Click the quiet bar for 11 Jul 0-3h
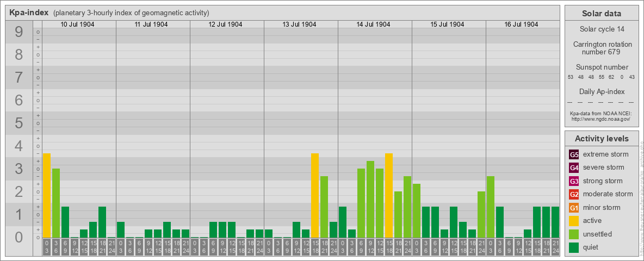The height and width of the screenshot is (261, 644). [121, 230]
